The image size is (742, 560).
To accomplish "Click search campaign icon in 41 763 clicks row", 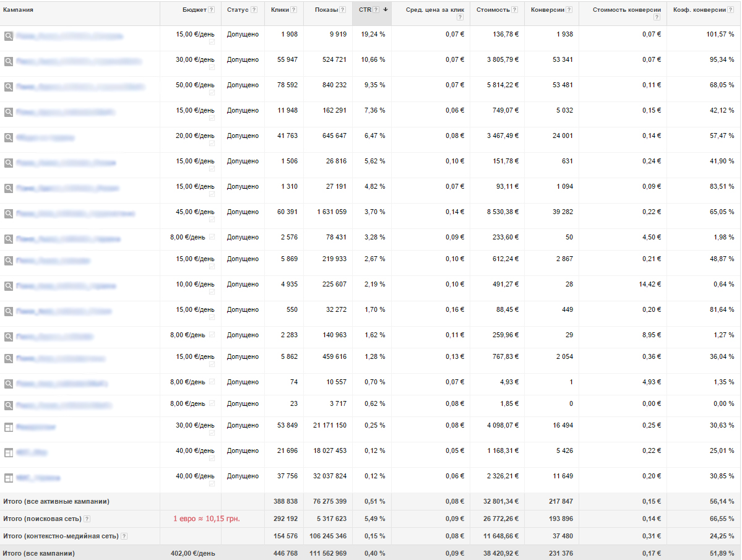I will pos(9,137).
